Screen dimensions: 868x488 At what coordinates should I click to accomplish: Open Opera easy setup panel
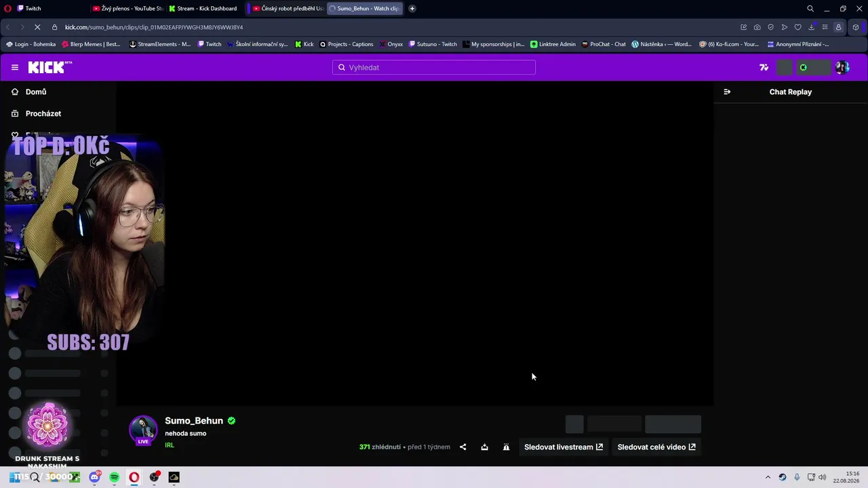(825, 27)
